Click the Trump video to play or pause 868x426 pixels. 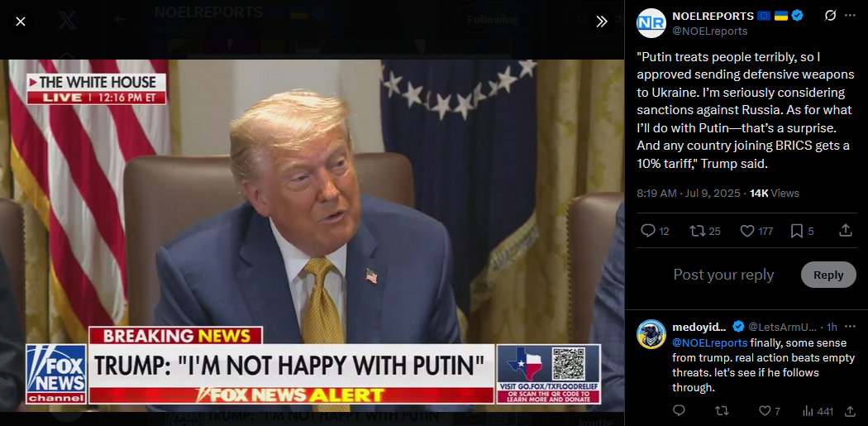pos(312,236)
